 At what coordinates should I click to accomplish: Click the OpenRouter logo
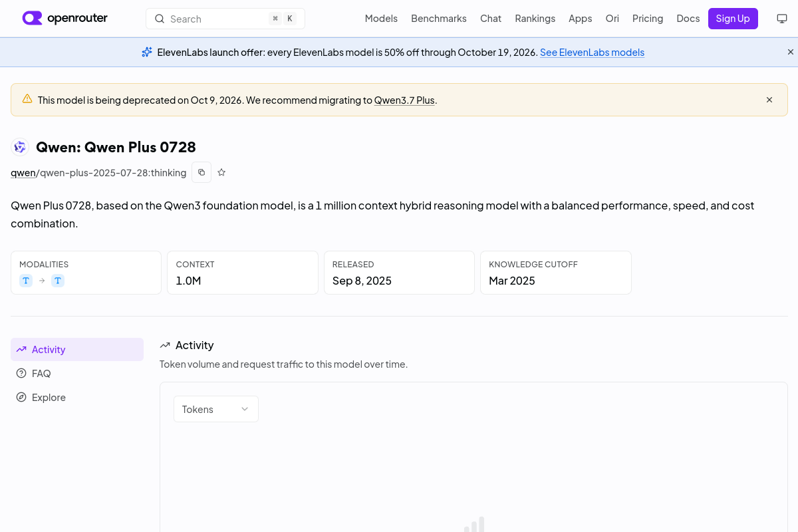65,18
